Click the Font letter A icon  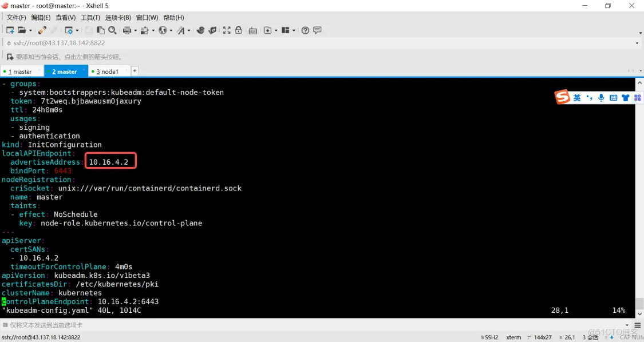[x=181, y=30]
